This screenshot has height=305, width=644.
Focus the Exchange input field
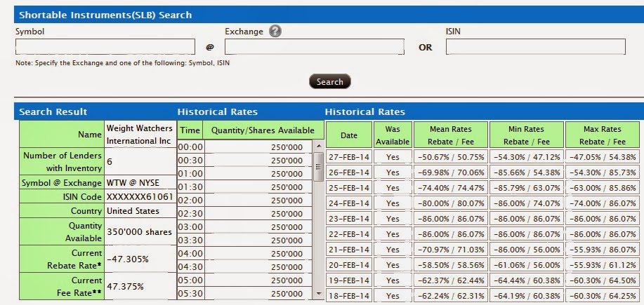314,47
